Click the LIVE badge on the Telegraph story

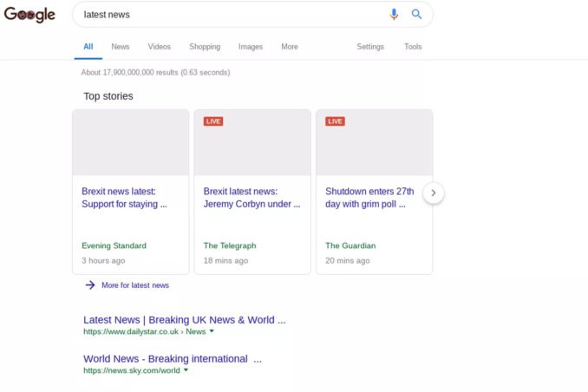pyautogui.click(x=213, y=121)
